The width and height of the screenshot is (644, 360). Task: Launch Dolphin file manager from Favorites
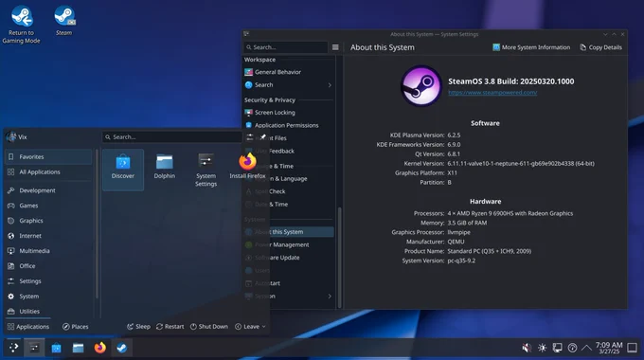[164, 167]
